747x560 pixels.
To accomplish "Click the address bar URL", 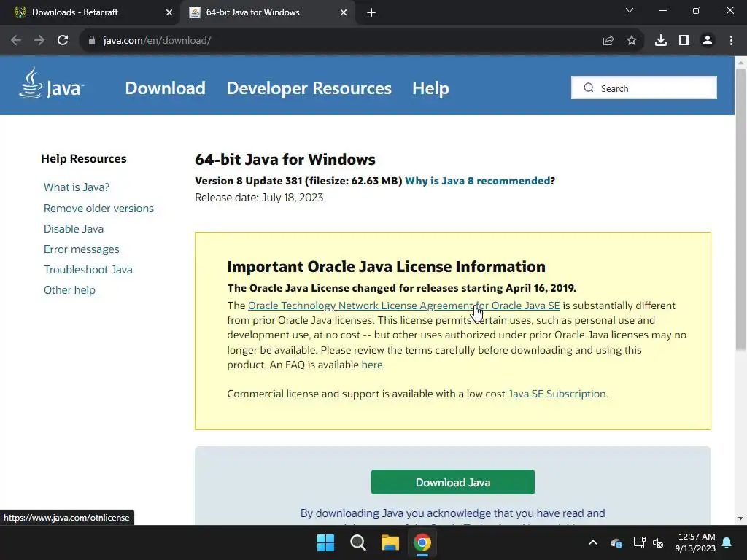I will point(158,41).
